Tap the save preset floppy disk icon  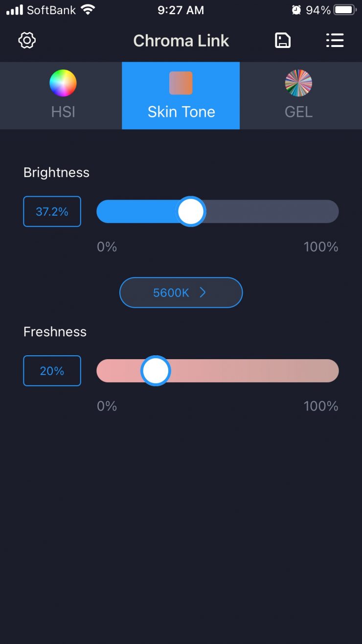283,40
